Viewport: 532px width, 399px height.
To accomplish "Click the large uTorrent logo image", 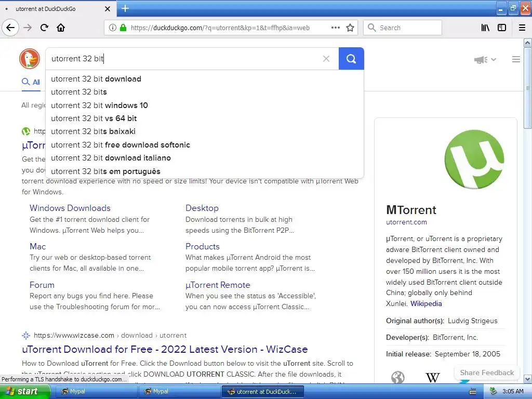I will coord(474,159).
